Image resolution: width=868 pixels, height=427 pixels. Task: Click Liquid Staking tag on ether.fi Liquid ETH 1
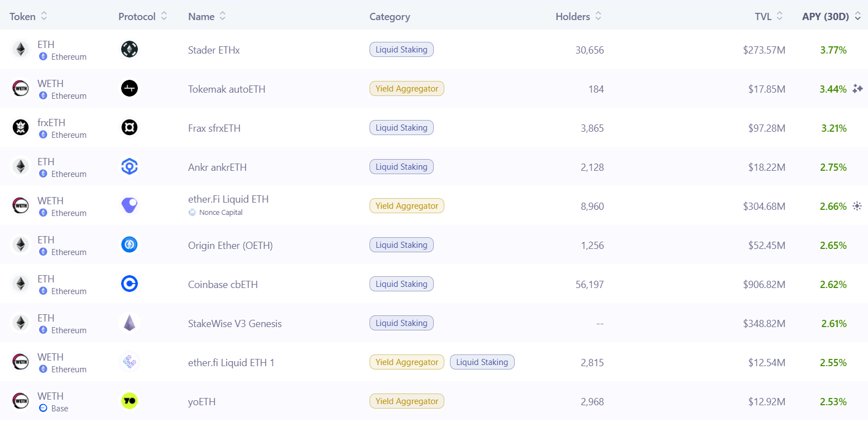click(x=482, y=362)
